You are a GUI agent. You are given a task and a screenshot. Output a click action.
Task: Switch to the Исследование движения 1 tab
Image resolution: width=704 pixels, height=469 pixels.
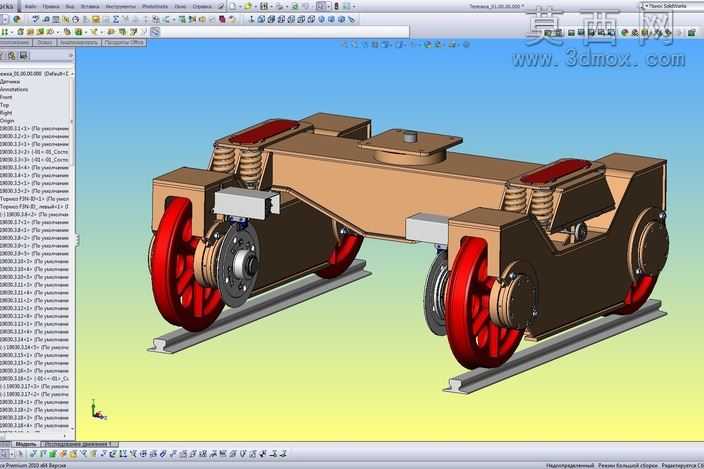[x=78, y=444]
